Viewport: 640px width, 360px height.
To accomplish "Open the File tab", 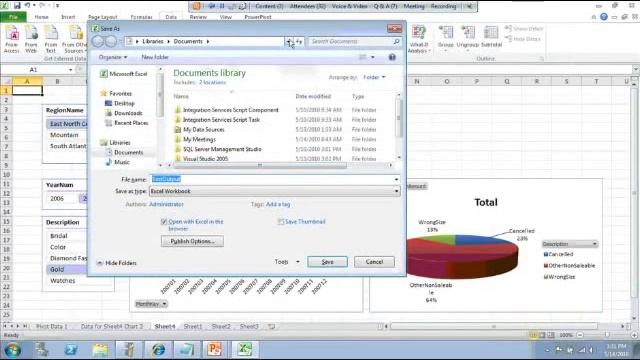I will [13, 17].
